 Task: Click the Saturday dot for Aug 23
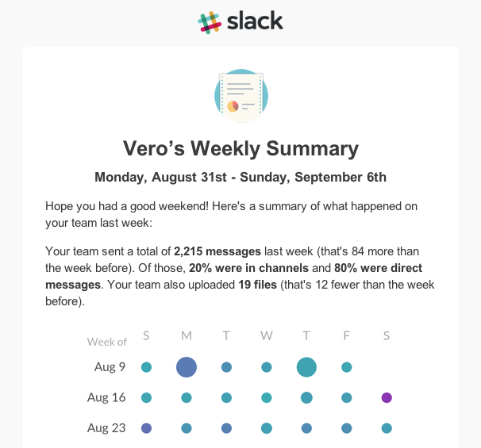387,428
